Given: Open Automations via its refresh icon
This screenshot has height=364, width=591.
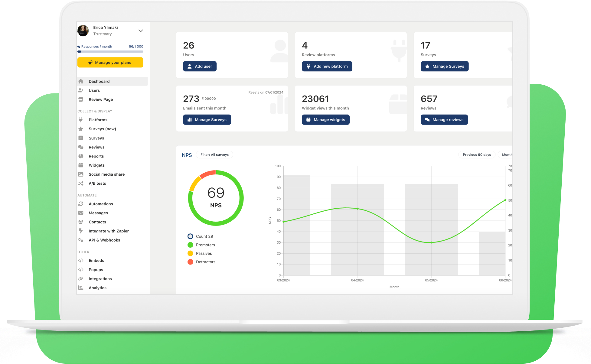Looking at the screenshot, I should coord(81,204).
